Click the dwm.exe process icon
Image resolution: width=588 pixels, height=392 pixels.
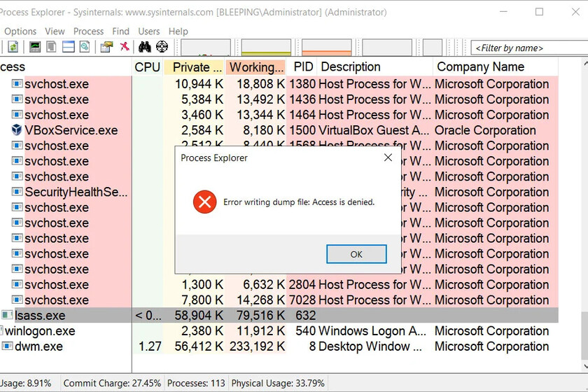(7, 346)
